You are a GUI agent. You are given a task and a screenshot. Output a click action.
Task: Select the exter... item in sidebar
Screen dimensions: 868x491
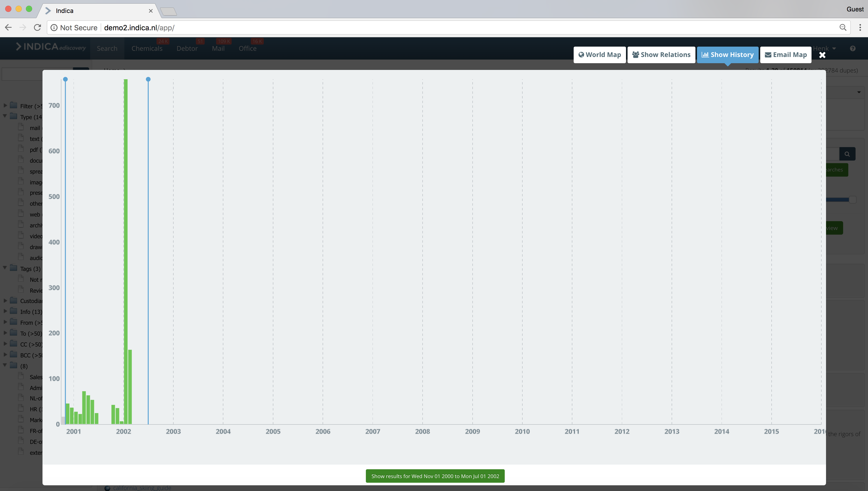point(36,453)
